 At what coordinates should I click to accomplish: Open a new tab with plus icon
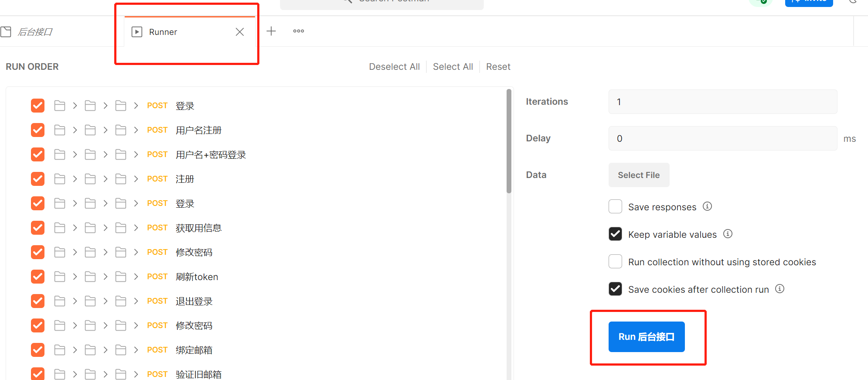pos(271,31)
